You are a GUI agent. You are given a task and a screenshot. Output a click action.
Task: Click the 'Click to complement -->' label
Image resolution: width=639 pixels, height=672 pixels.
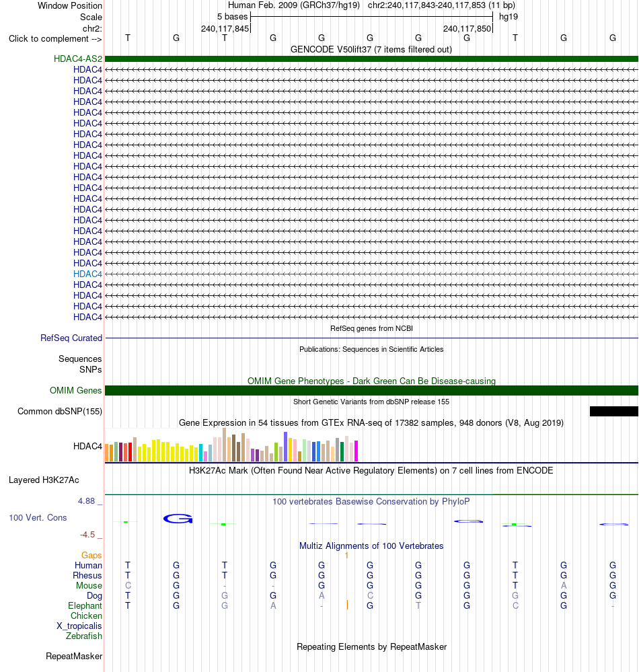tap(55, 38)
